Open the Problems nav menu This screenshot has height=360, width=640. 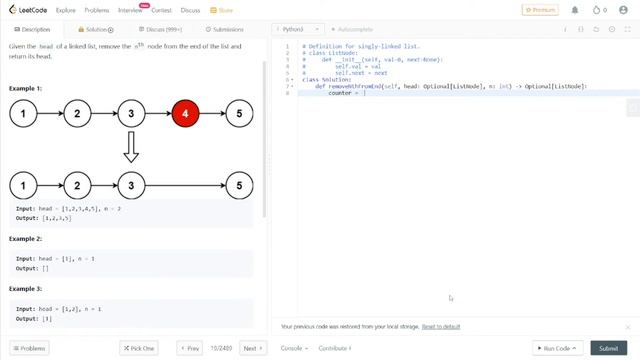[x=97, y=10]
